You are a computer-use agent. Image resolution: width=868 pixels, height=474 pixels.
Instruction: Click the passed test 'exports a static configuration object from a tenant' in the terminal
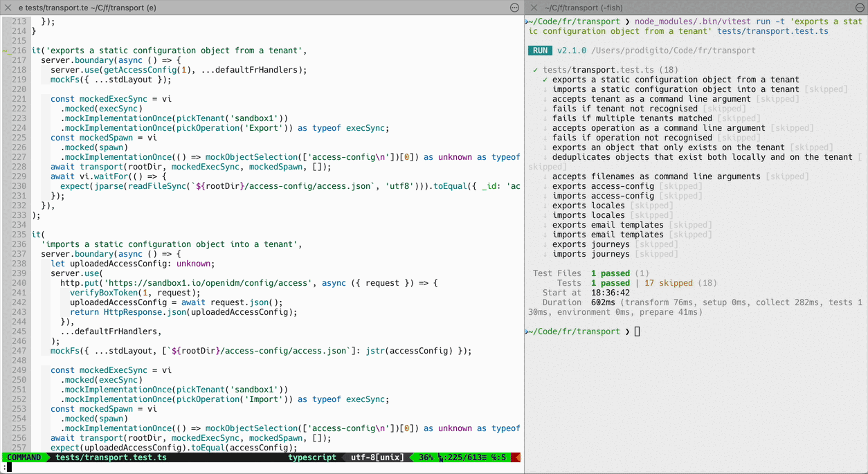click(676, 80)
